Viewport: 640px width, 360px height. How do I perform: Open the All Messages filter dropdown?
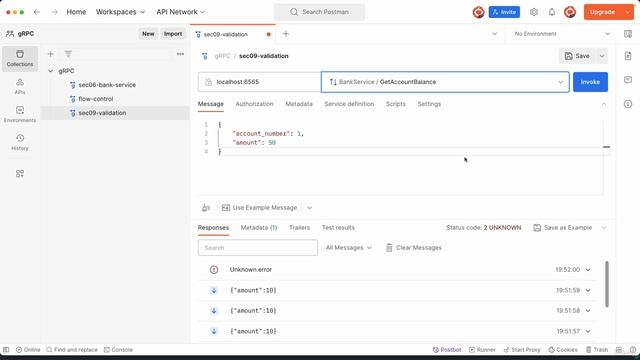349,248
